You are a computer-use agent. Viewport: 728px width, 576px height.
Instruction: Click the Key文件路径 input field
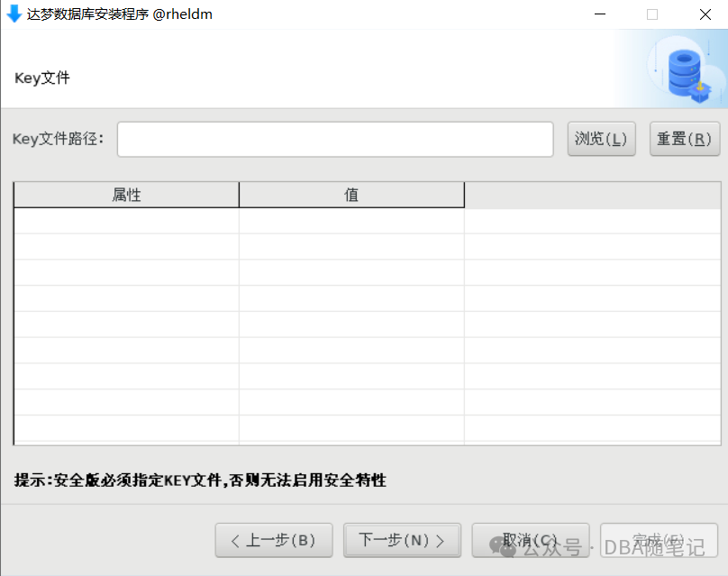point(335,140)
